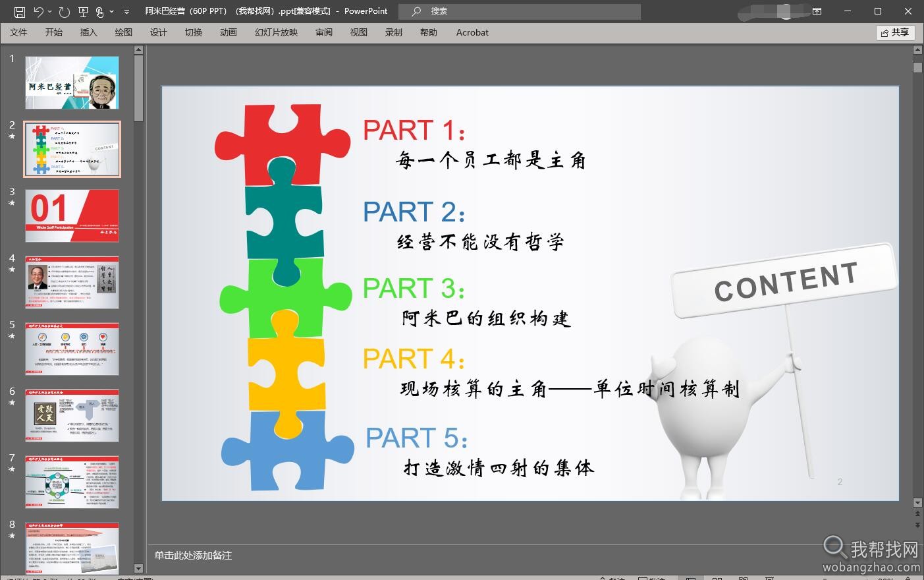This screenshot has width=924, height=580.
Task: Select slide 4 thumbnail with portrait photo
Action: click(x=72, y=282)
